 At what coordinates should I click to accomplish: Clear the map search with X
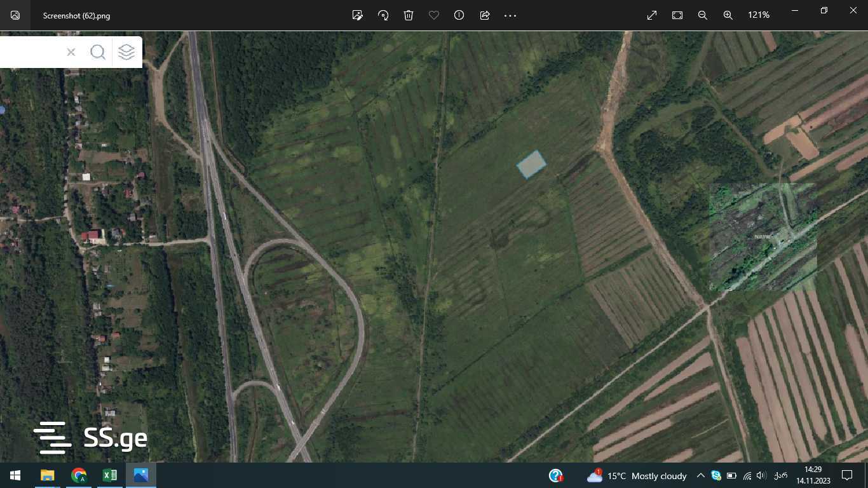[x=71, y=52]
